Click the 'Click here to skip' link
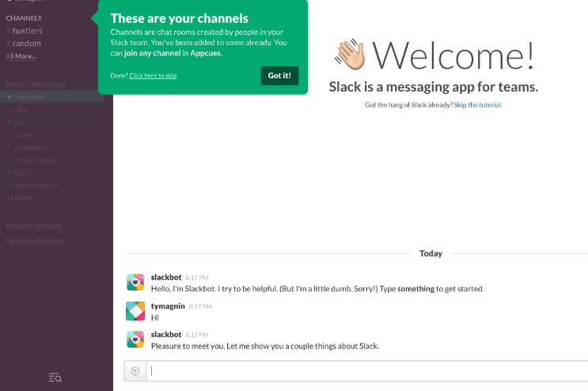This screenshot has height=391, width=588. [x=153, y=76]
